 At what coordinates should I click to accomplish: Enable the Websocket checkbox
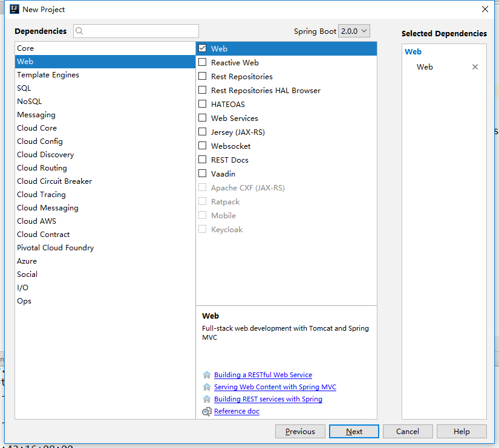[x=203, y=146]
